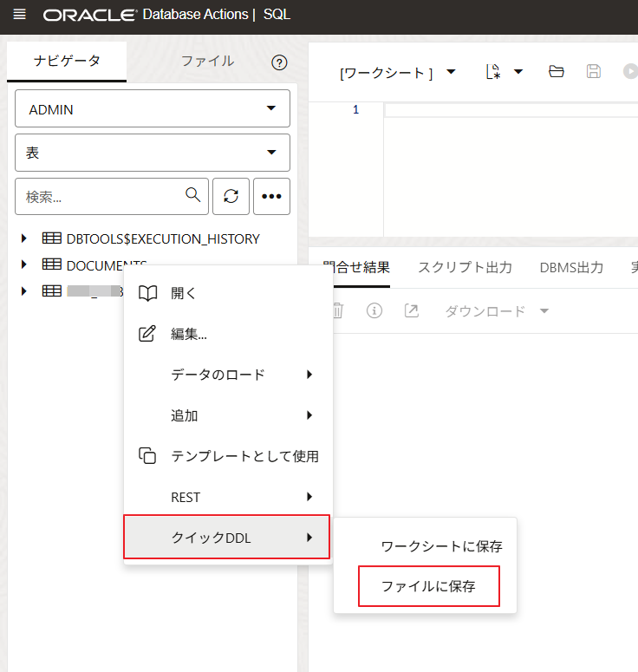Click line 1 of the SQL editor
Image resolution: width=638 pixels, height=672 pixels.
coord(511,110)
